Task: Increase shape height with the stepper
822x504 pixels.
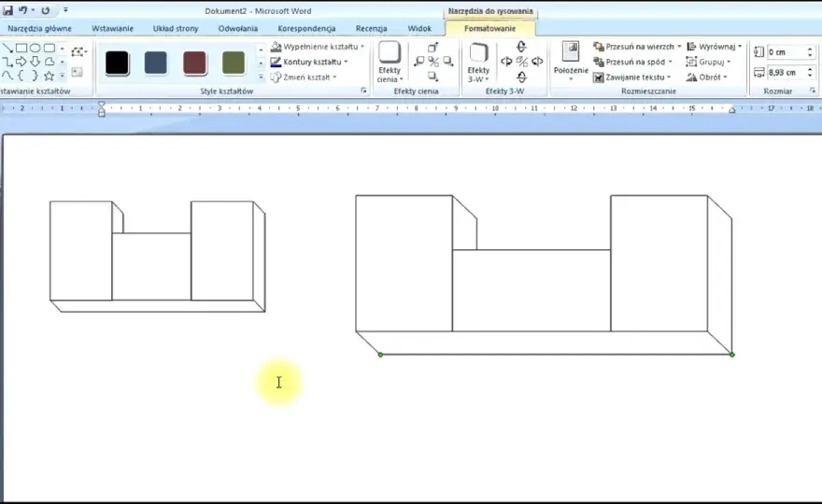Action: (810, 49)
